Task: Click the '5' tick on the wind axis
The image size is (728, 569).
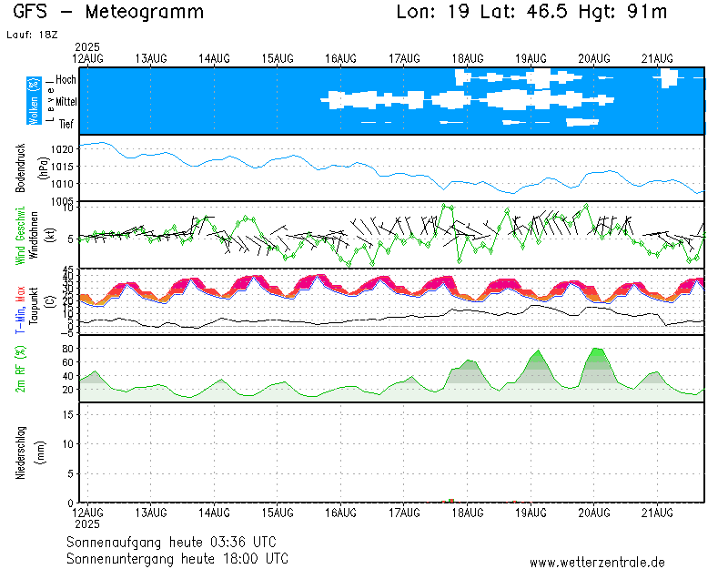Action: [x=71, y=239]
